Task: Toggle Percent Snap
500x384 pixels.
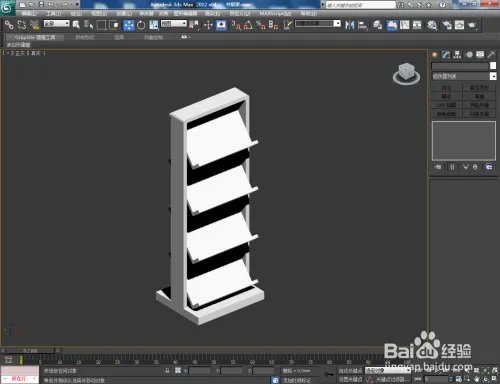Action: coord(261,25)
